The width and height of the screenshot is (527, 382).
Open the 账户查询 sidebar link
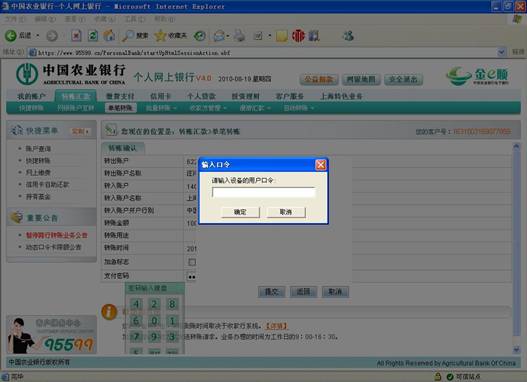coord(38,148)
